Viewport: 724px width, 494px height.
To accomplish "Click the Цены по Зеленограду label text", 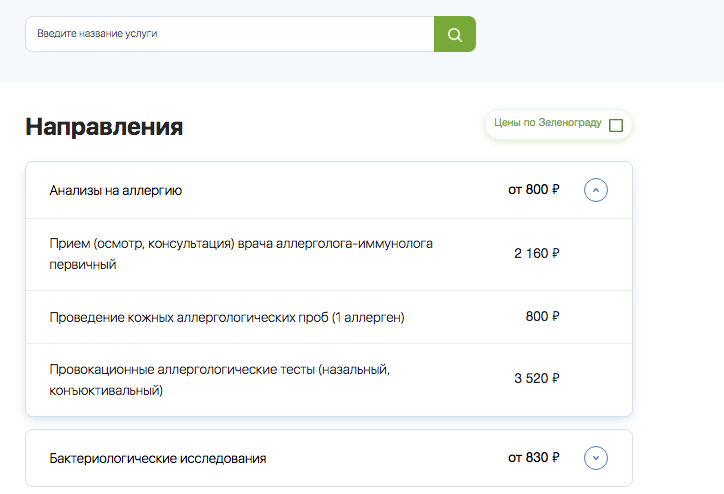I will pos(548,123).
